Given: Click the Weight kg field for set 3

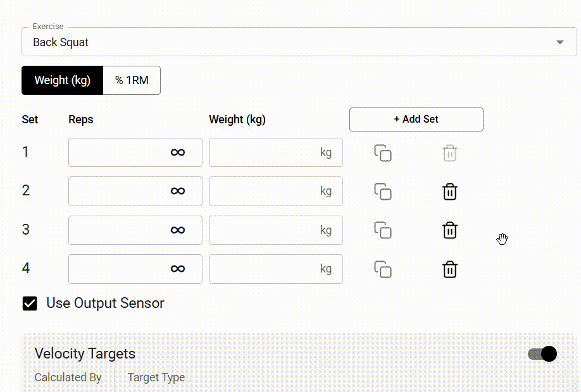Looking at the screenshot, I should (276, 230).
